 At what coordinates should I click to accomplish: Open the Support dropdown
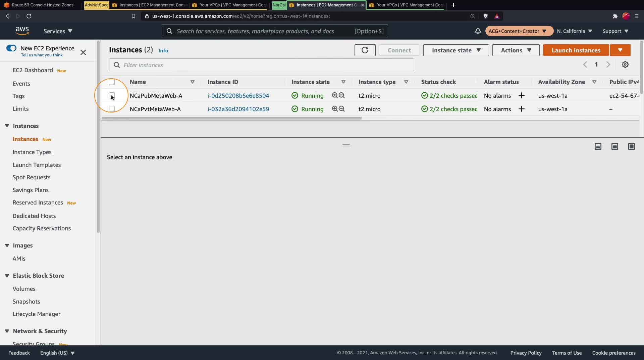pos(615,31)
